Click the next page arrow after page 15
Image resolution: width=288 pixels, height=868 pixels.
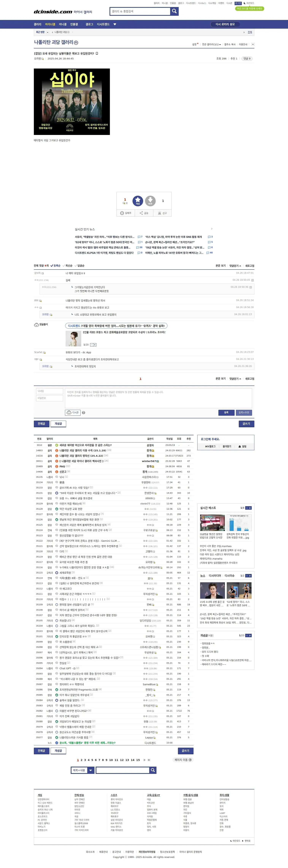tap(144, 760)
